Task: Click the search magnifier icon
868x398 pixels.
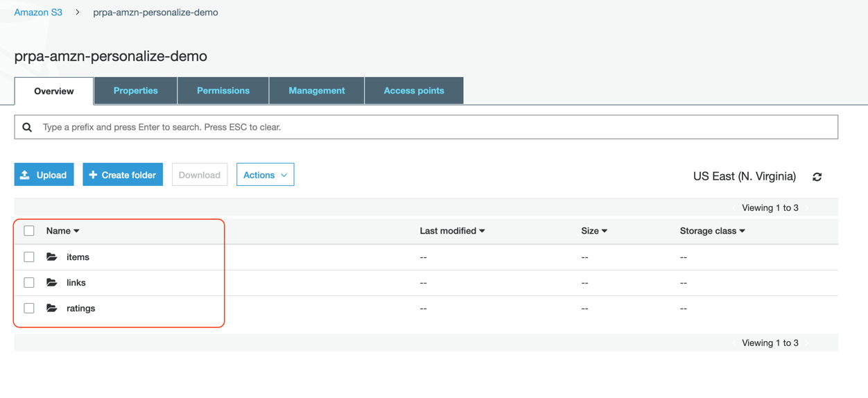Action: (27, 127)
